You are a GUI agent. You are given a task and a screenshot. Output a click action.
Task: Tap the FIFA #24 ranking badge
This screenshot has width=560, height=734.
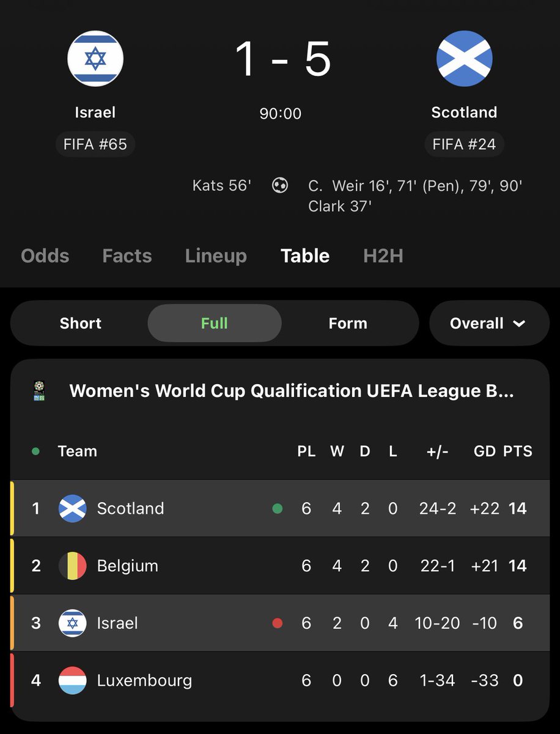click(x=465, y=145)
